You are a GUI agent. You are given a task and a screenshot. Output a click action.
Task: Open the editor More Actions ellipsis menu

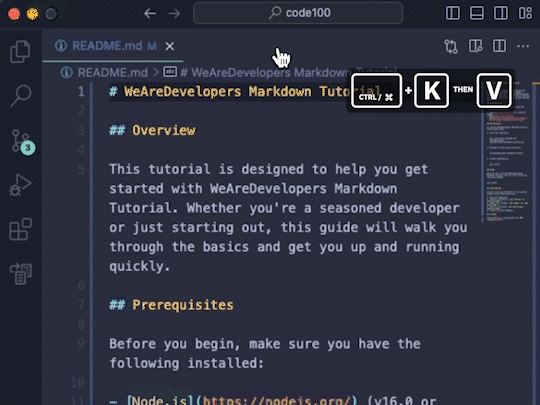pyautogui.click(x=523, y=46)
